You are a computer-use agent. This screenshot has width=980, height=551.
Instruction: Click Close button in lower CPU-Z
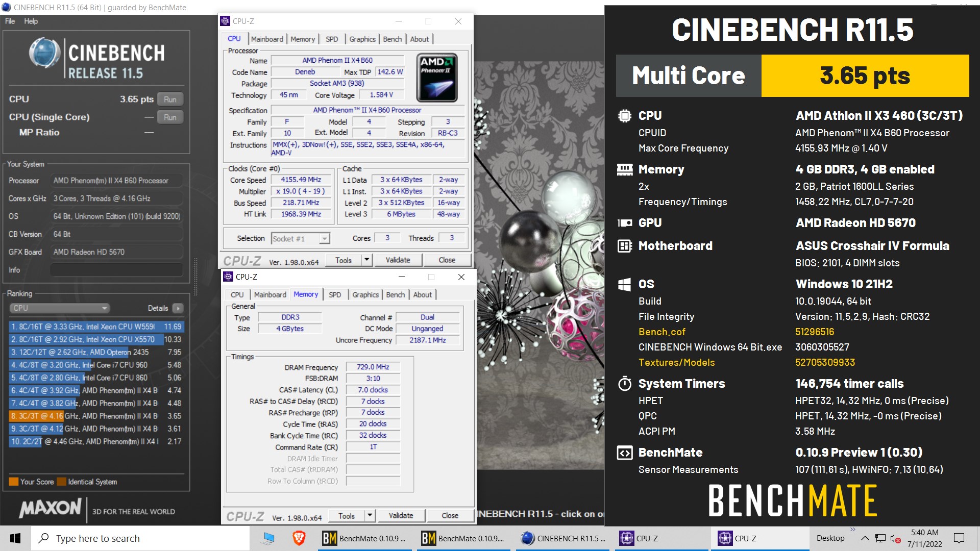click(450, 516)
